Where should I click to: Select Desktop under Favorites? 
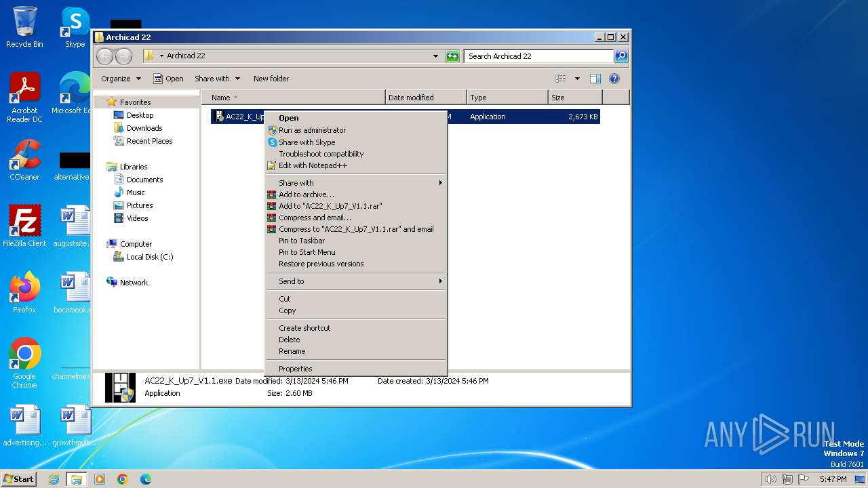tap(134, 115)
